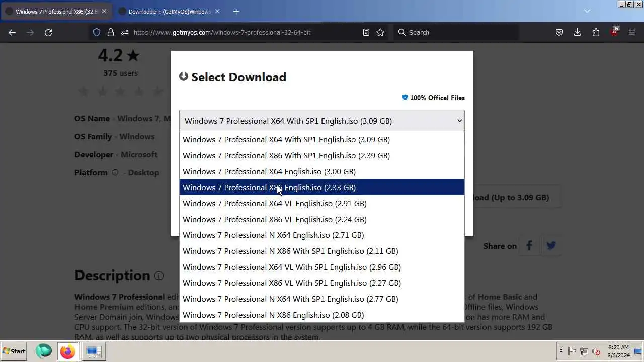Pick X64 VL With SP1 English.iso (2.96 GB)
This screenshot has height=362, width=644.
click(x=322, y=267)
